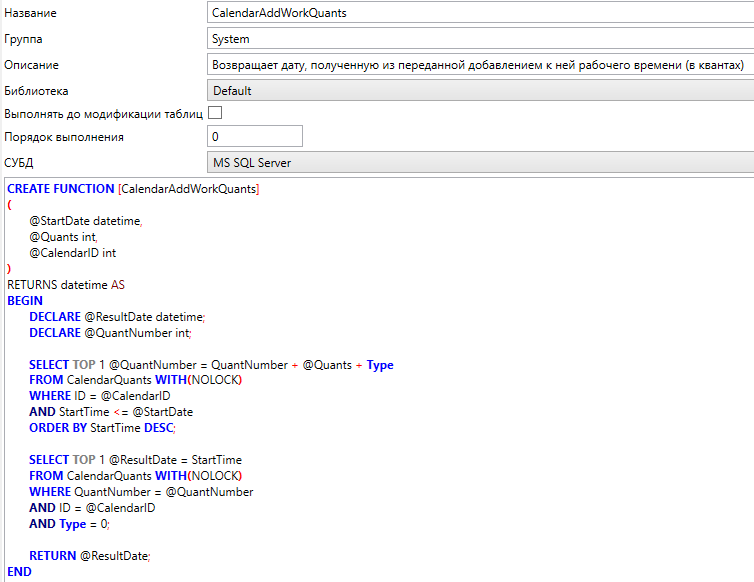Place cursor on the CREATE FUNCTION line
754x582 pixels.
click(133, 189)
